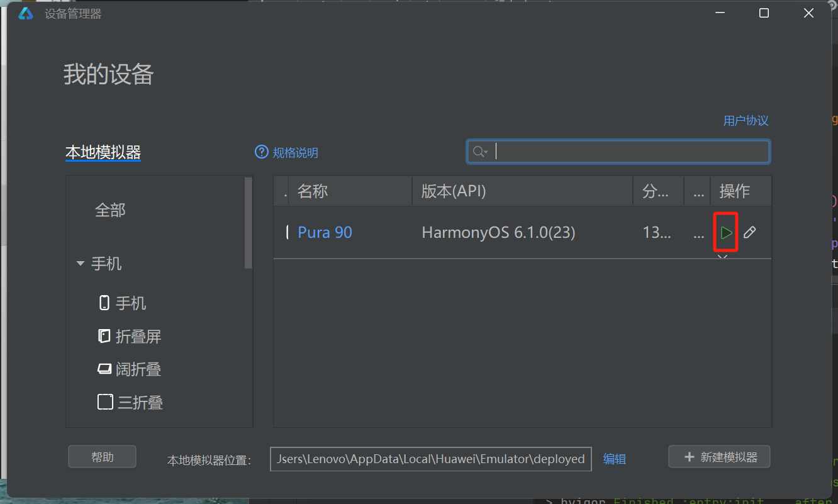Open the Pura 90 device name link

pyautogui.click(x=325, y=233)
